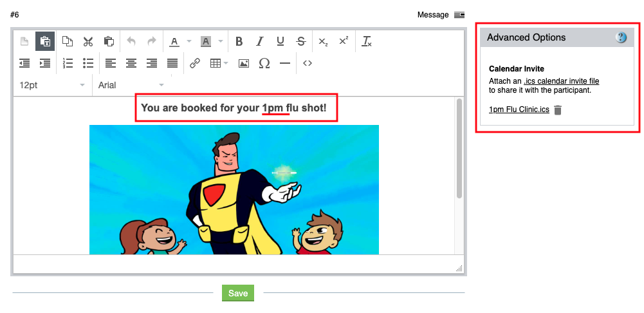Apply the background color button
The image size is (644, 313).
(x=206, y=42)
